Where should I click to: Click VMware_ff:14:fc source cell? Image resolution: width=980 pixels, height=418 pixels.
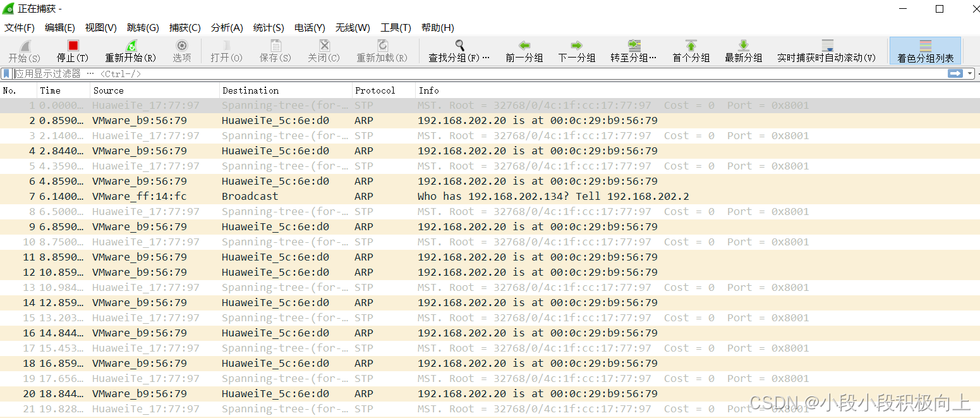[140, 197]
